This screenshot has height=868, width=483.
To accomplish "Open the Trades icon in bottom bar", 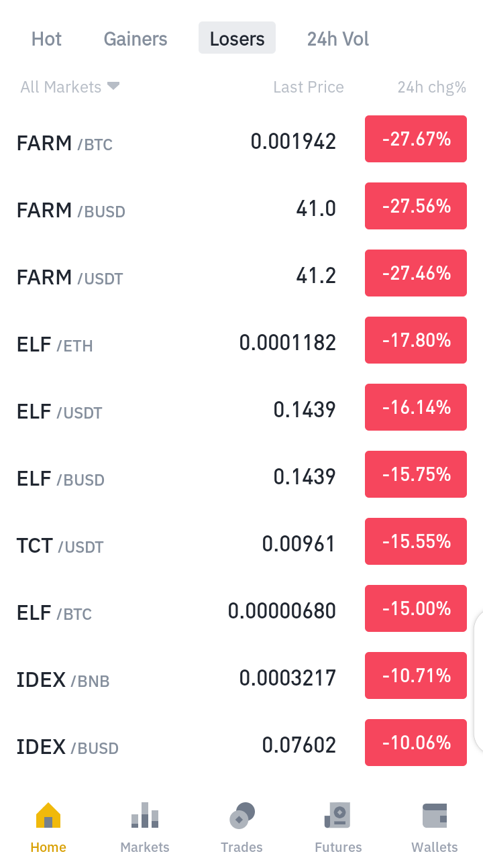I will coord(241,816).
